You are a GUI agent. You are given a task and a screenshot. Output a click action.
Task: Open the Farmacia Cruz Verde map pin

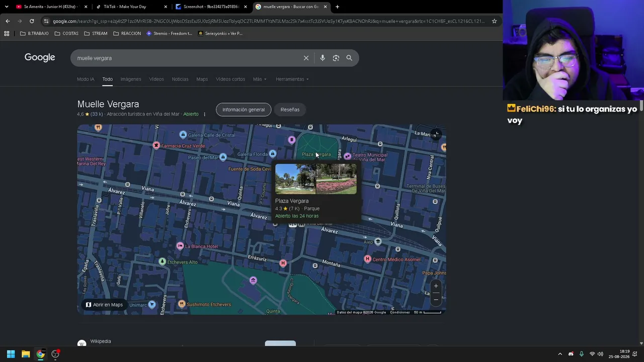pos(156,145)
